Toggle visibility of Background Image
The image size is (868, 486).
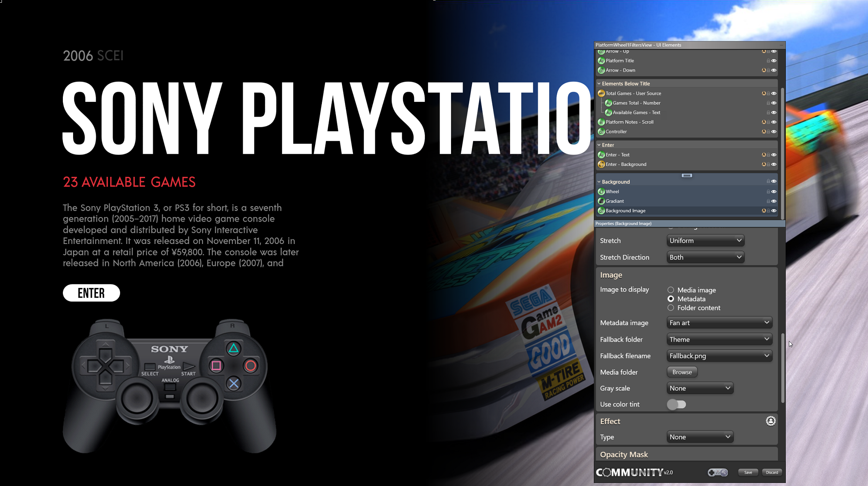click(x=774, y=211)
